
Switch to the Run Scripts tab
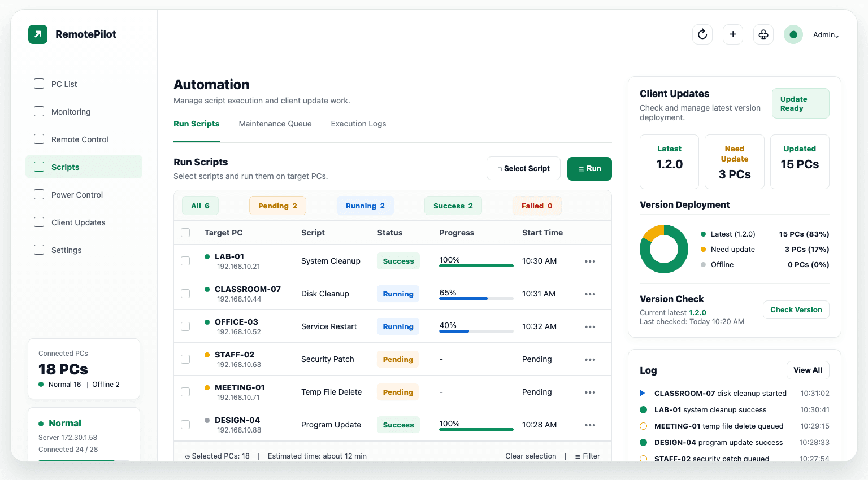[197, 124]
